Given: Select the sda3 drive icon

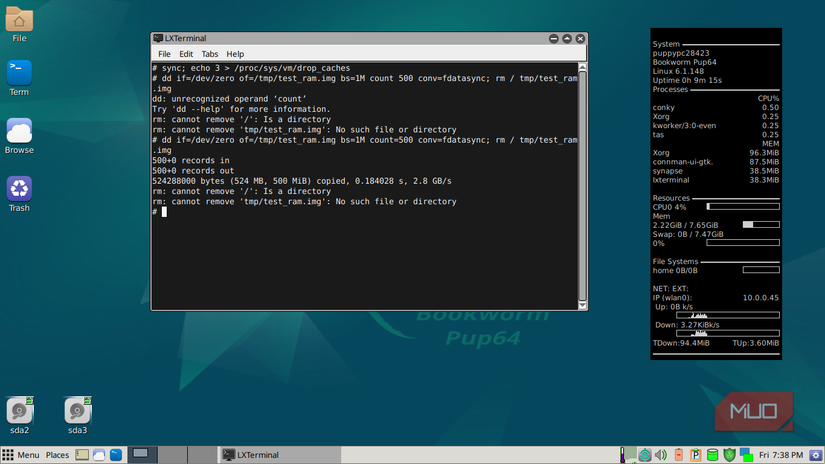Looking at the screenshot, I should [77, 410].
